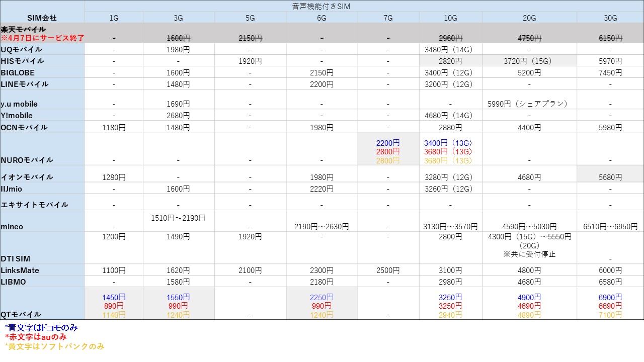Click OCNモバイル's 1180円 cell
The width and height of the screenshot is (644, 362).
[114, 127]
